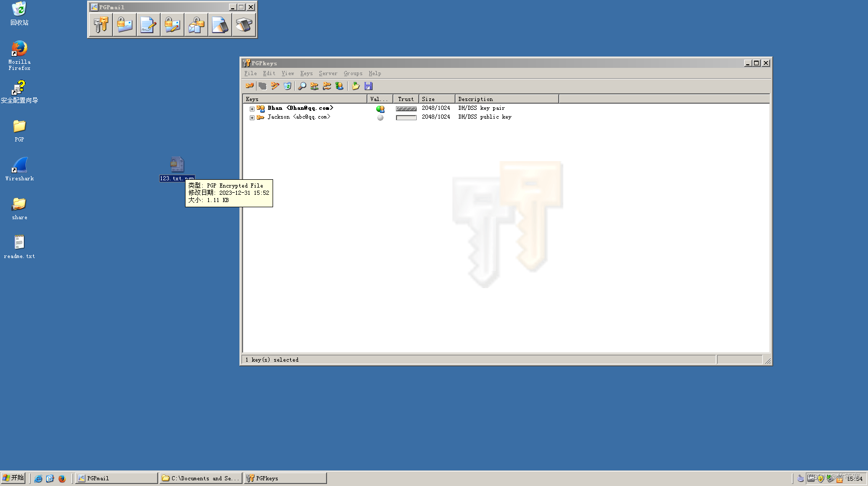
Task: Click the Update key from server icon
Action: (x=327, y=86)
